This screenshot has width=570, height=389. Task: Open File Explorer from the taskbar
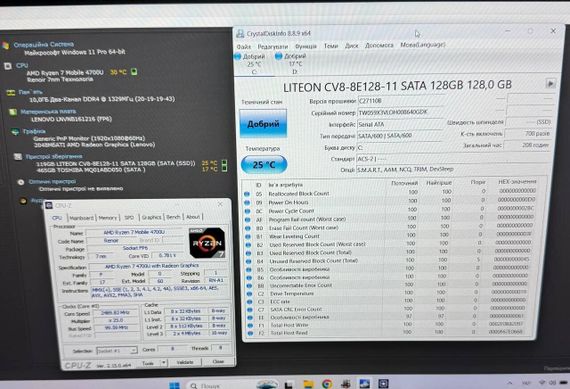[308, 384]
